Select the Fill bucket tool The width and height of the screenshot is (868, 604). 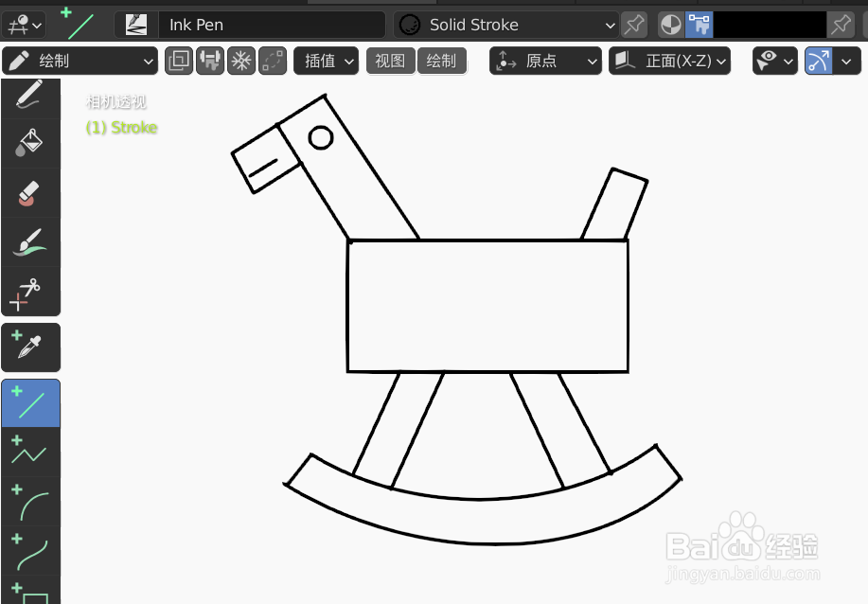pos(30,142)
